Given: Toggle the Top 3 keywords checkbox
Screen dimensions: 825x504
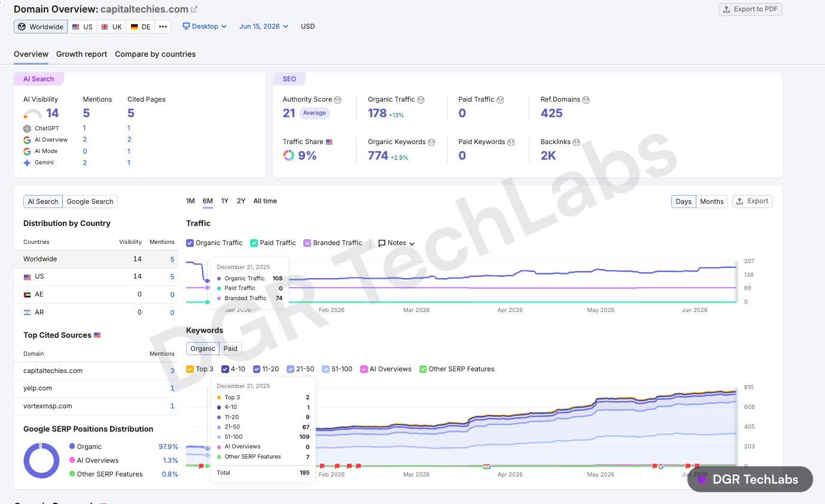Looking at the screenshot, I should (190, 369).
